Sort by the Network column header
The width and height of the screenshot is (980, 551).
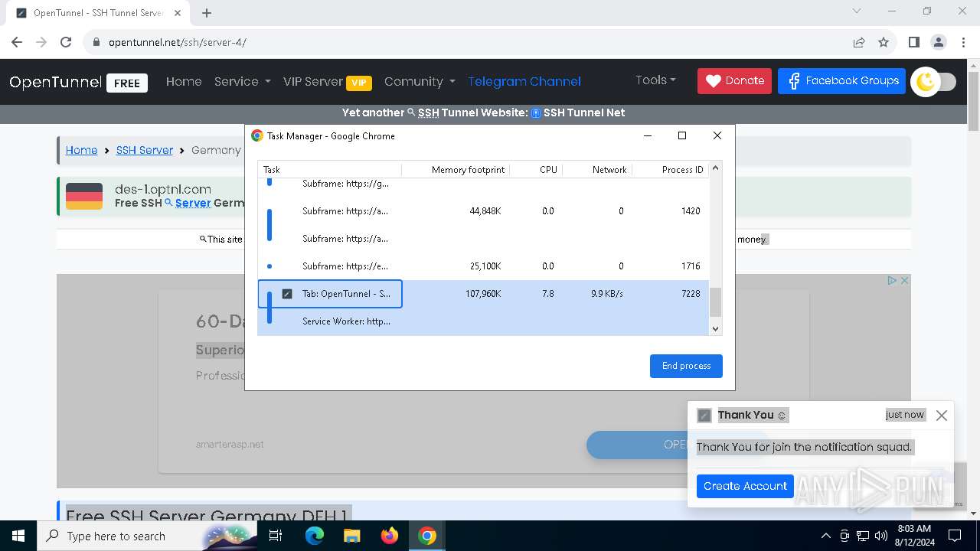(x=597, y=169)
